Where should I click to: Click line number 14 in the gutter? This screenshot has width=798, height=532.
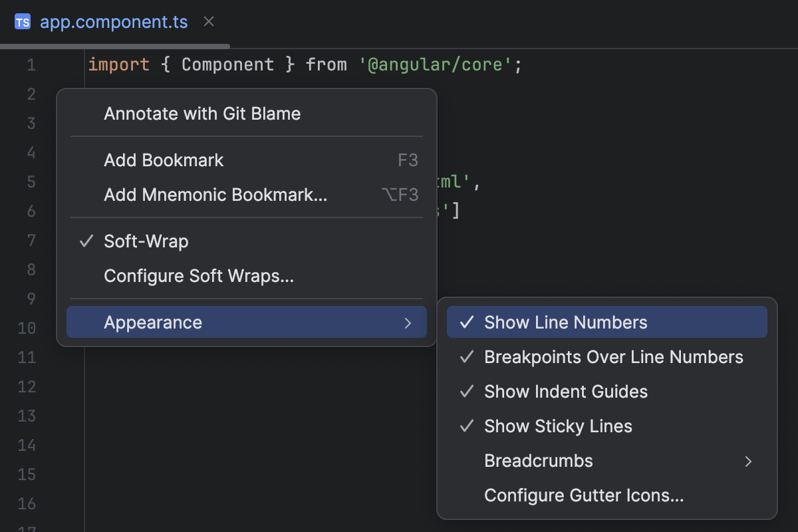26,445
